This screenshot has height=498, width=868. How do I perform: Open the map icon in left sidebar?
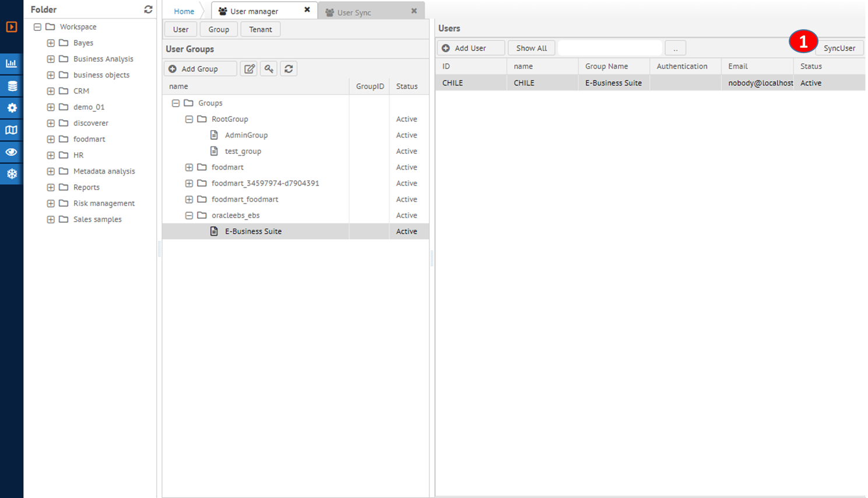pos(11,130)
